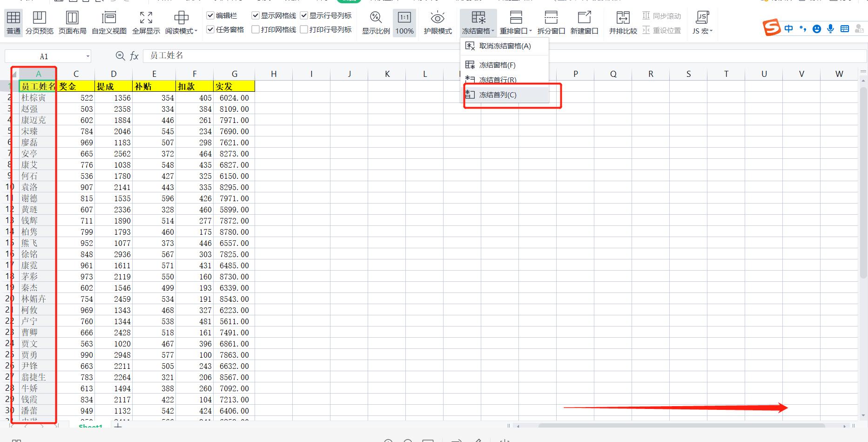Disable 显示网格线 gridline display
868x442 pixels.
pos(255,15)
